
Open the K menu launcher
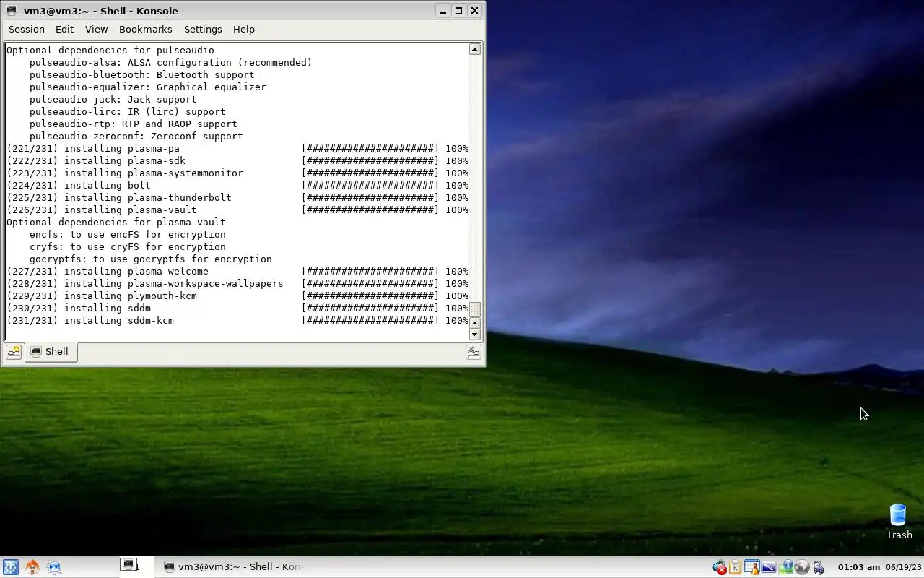[x=10, y=567]
